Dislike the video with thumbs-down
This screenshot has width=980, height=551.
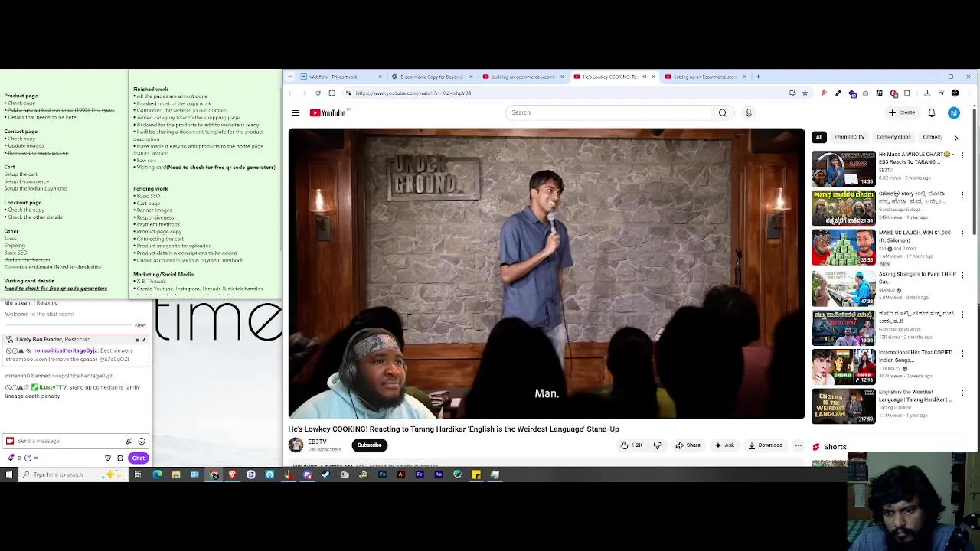(657, 445)
